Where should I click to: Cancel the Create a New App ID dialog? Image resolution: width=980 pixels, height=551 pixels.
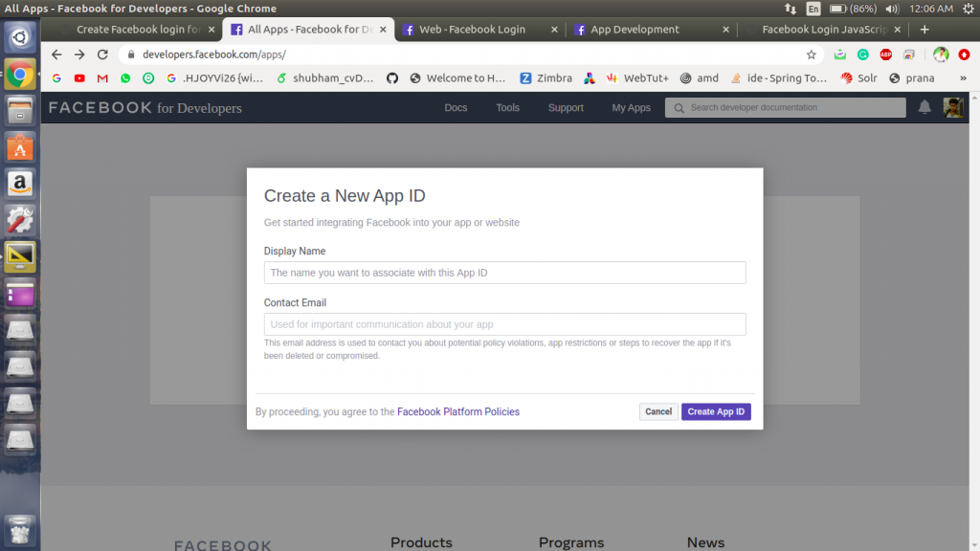point(658,411)
